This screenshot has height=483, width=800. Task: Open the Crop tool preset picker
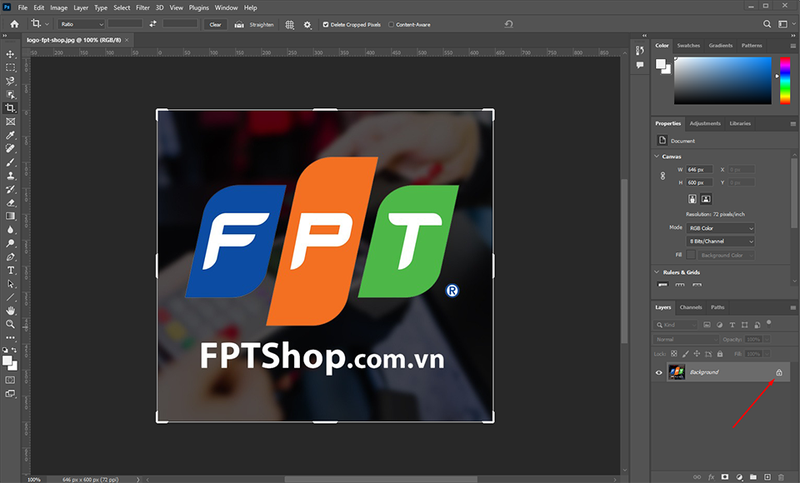40,24
